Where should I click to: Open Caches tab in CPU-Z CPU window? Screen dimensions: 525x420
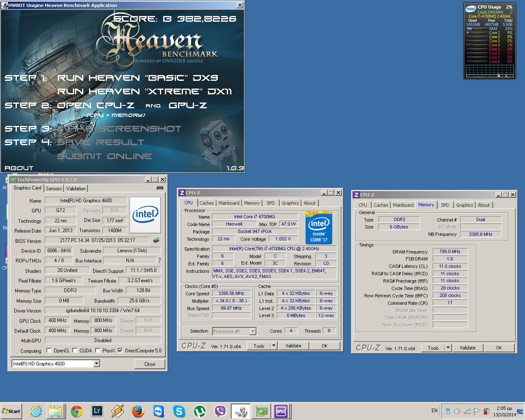click(207, 203)
